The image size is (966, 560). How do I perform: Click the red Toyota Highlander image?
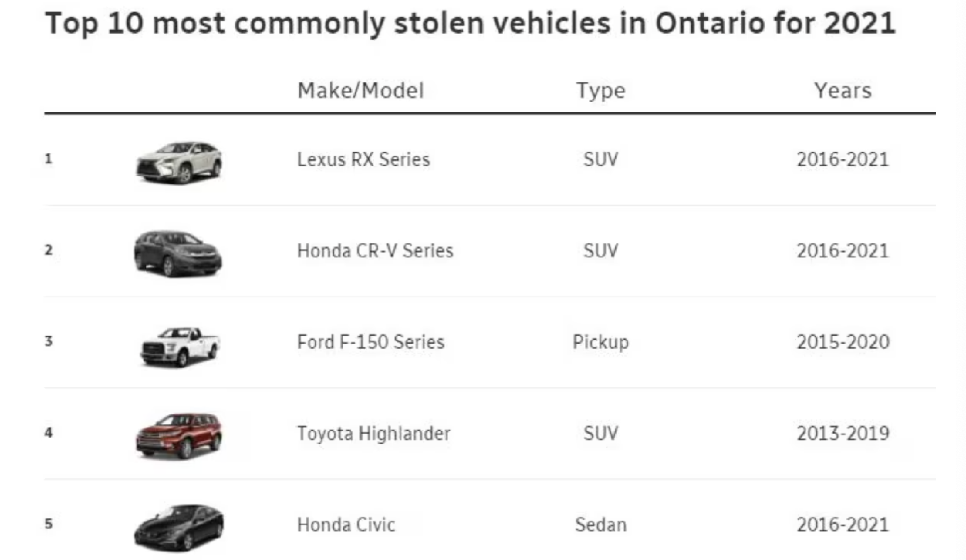[x=179, y=436]
